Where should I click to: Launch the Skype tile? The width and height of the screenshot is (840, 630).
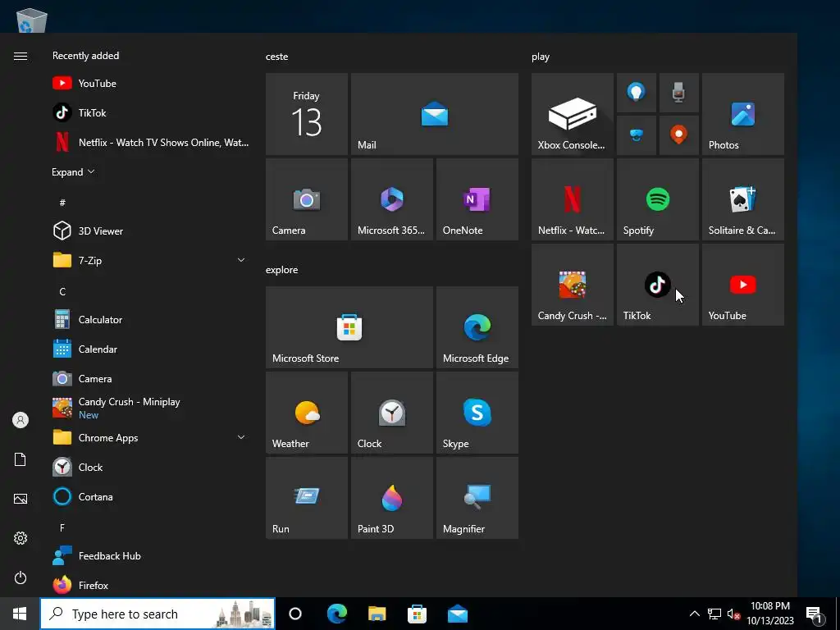(x=477, y=413)
